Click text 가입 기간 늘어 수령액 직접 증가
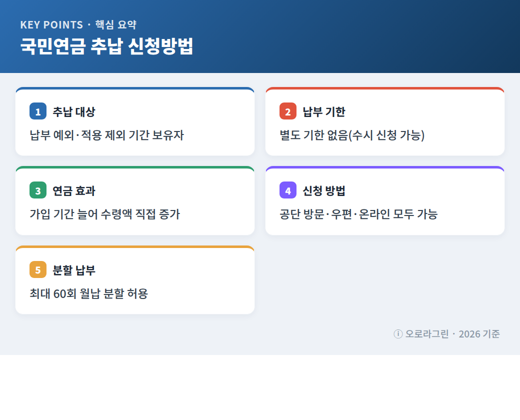Image resolution: width=520 pixels, height=420 pixels. [105, 214]
